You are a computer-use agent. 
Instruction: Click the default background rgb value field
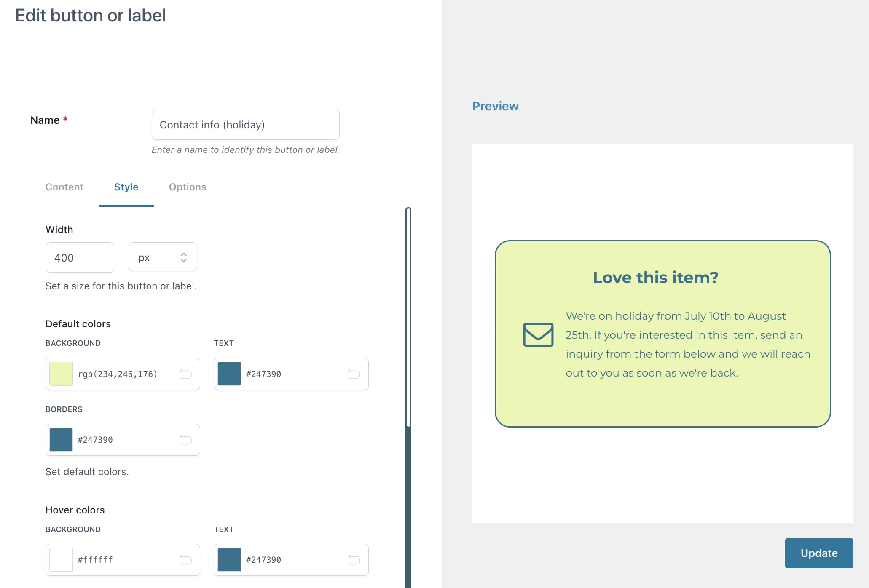point(122,374)
